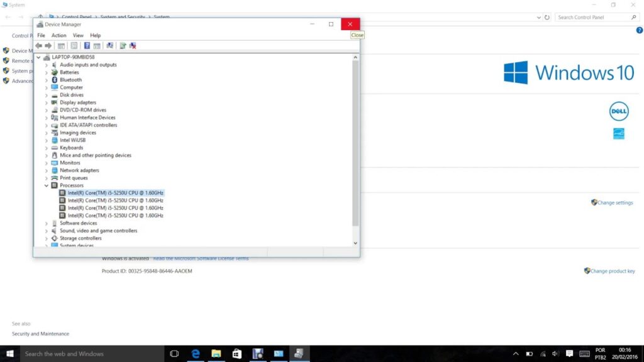The image size is (644, 362).
Task: Click the Device Manager vertical scrollbar thumb
Action: click(355, 144)
